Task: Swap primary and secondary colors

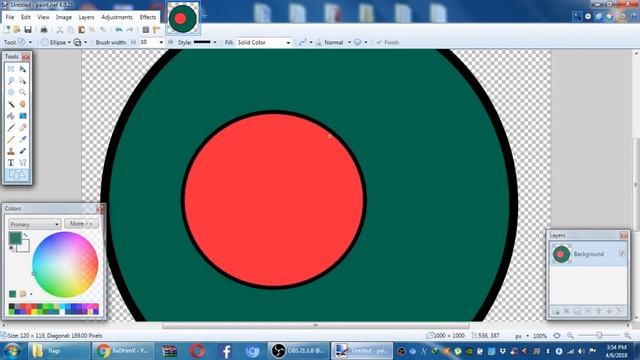Action: (25, 236)
